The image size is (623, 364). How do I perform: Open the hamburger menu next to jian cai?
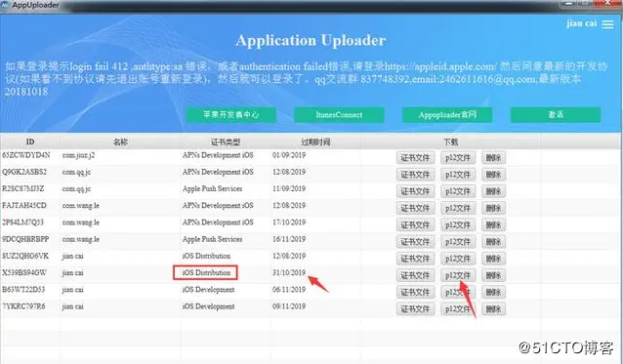coord(607,24)
